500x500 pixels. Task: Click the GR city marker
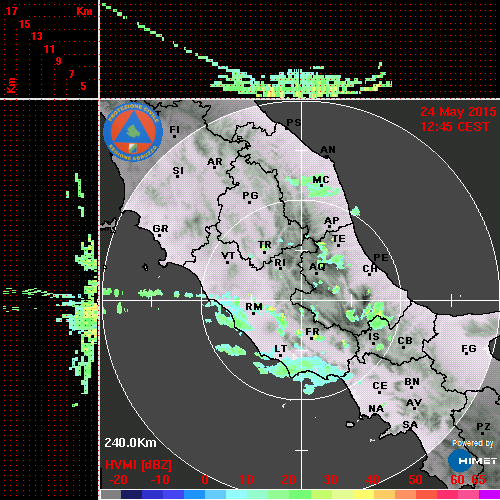click(x=159, y=236)
